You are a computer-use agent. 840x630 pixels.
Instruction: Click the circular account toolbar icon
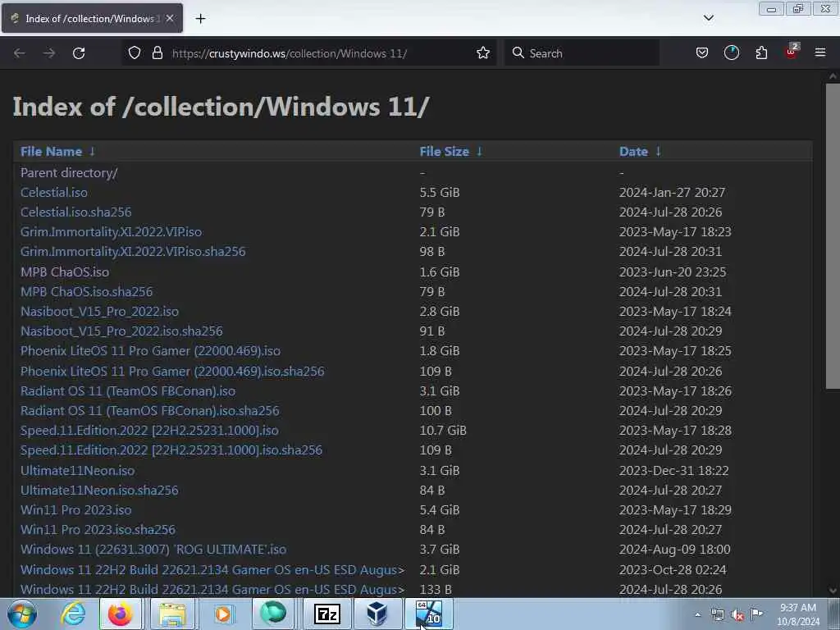point(732,53)
